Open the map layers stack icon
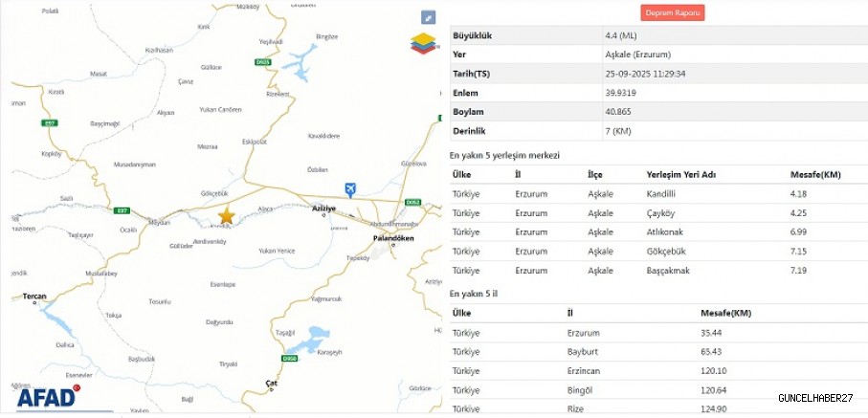This screenshot has height=418, width=868. 423,43
